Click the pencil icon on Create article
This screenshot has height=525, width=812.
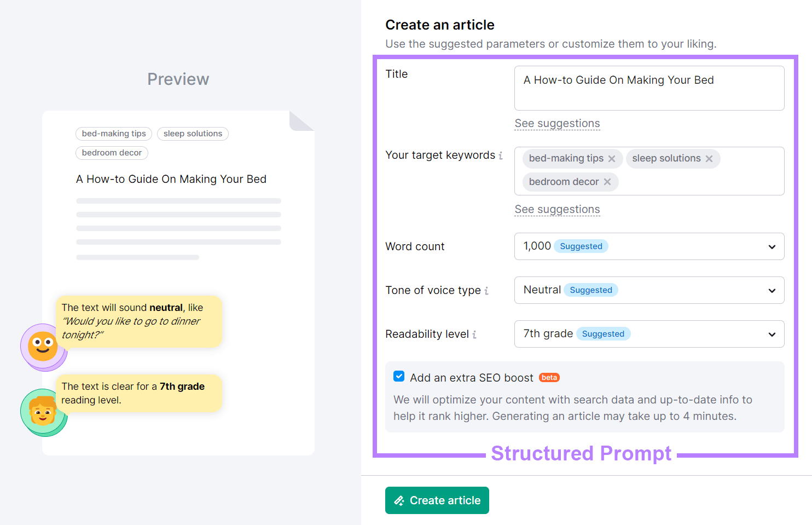pyautogui.click(x=399, y=500)
